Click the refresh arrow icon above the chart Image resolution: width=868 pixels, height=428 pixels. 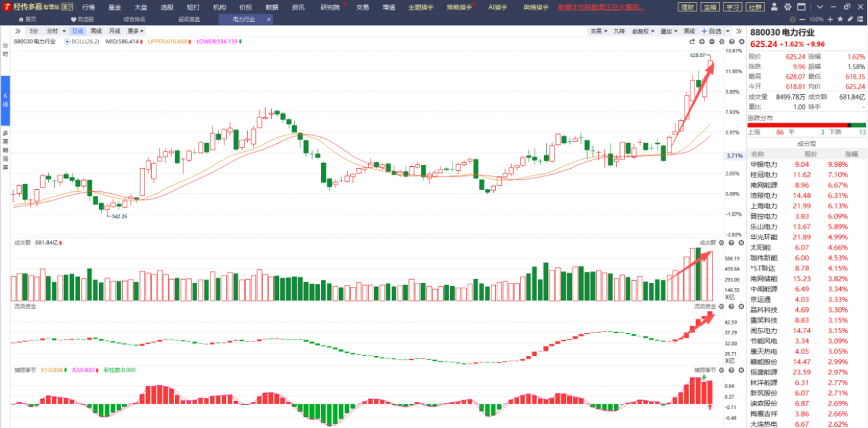[693, 42]
